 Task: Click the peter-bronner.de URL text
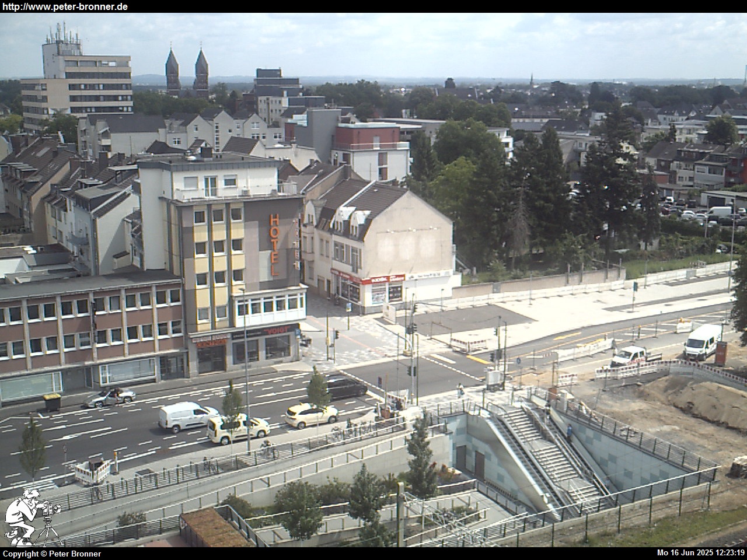click(x=65, y=7)
